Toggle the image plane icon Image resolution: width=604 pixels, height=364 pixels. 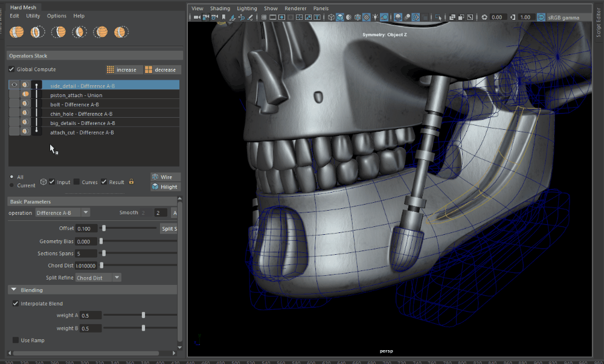coord(233,18)
